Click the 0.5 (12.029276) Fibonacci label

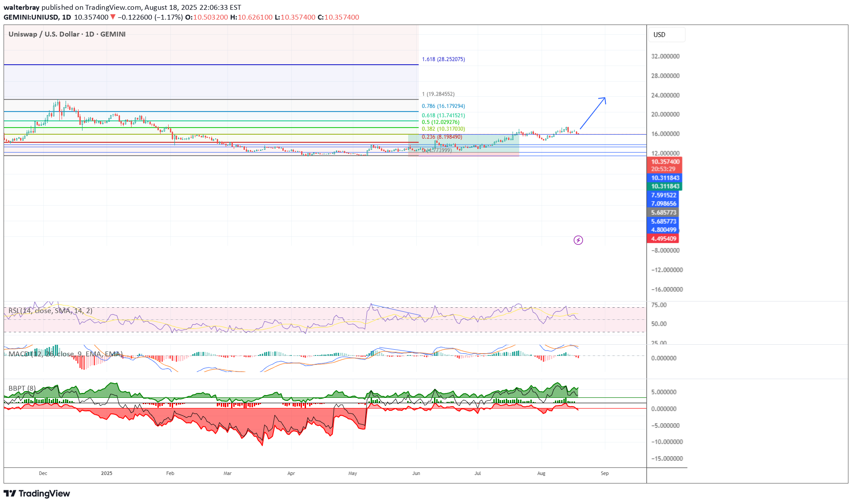click(441, 122)
